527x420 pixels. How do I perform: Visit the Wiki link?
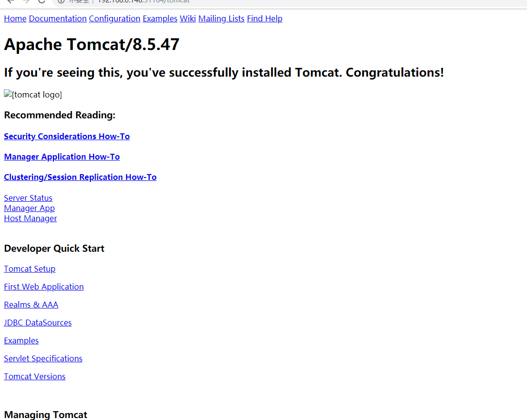click(188, 18)
